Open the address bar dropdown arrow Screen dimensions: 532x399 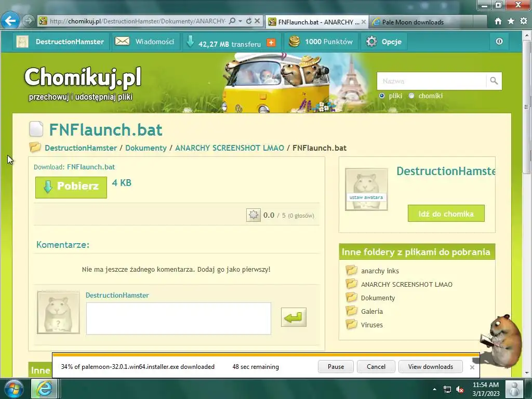tap(240, 21)
